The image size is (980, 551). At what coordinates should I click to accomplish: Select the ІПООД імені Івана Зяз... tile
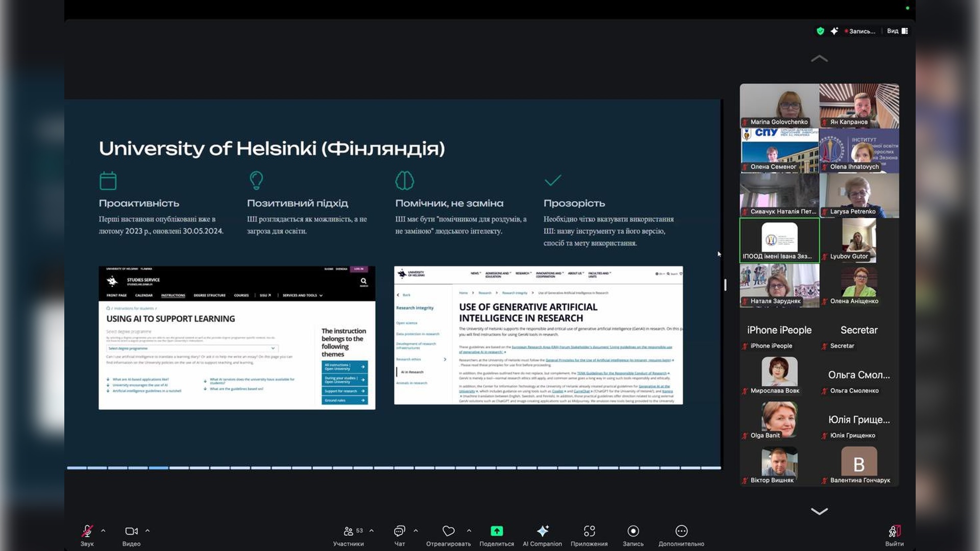pyautogui.click(x=779, y=240)
